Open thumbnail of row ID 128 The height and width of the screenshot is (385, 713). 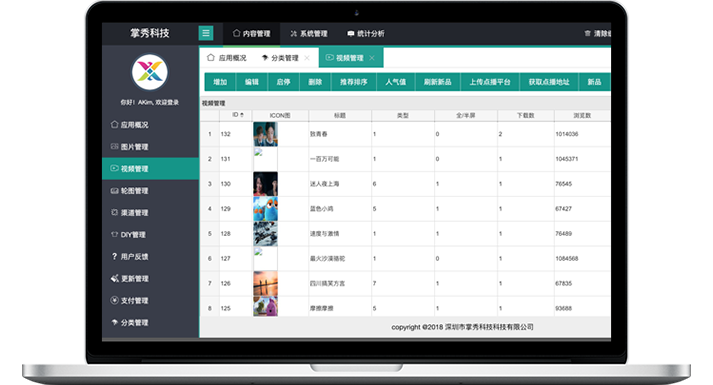(x=265, y=234)
